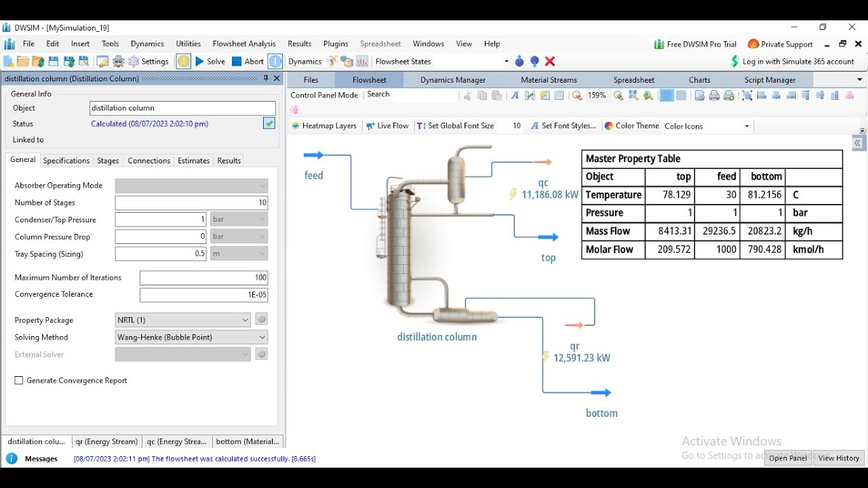The height and width of the screenshot is (488, 868).
Task: Click the flowsheet Search field
Action: click(x=425, y=95)
